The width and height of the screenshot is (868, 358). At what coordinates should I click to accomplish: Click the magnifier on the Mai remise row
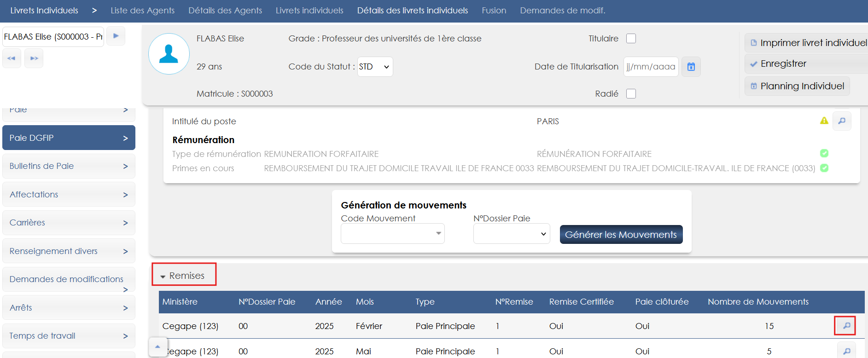click(x=846, y=351)
